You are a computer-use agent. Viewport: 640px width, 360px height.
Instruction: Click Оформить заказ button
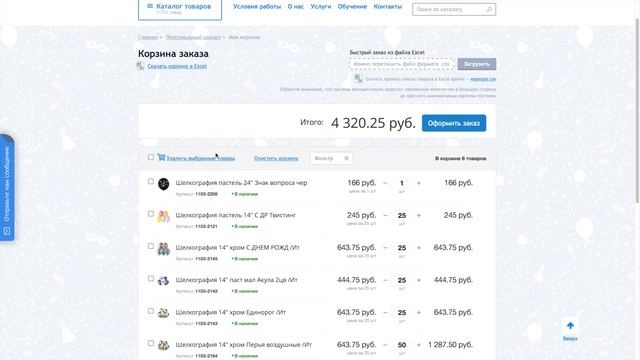(x=454, y=123)
